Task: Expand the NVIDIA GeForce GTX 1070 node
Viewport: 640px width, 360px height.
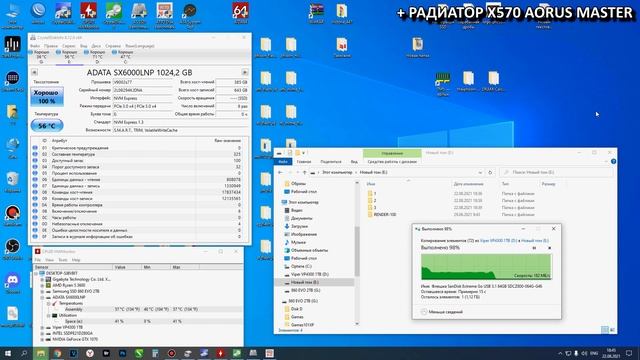Action: (42, 339)
